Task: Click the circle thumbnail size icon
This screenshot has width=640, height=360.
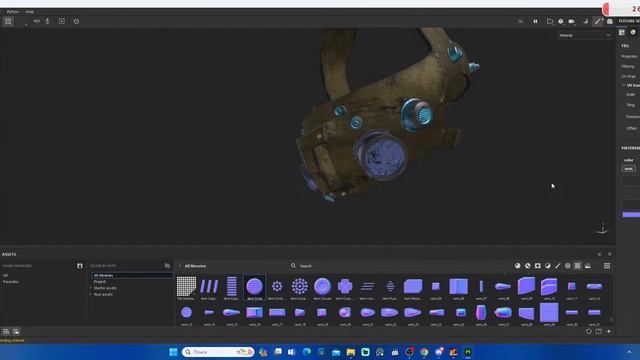Action: [589, 331]
